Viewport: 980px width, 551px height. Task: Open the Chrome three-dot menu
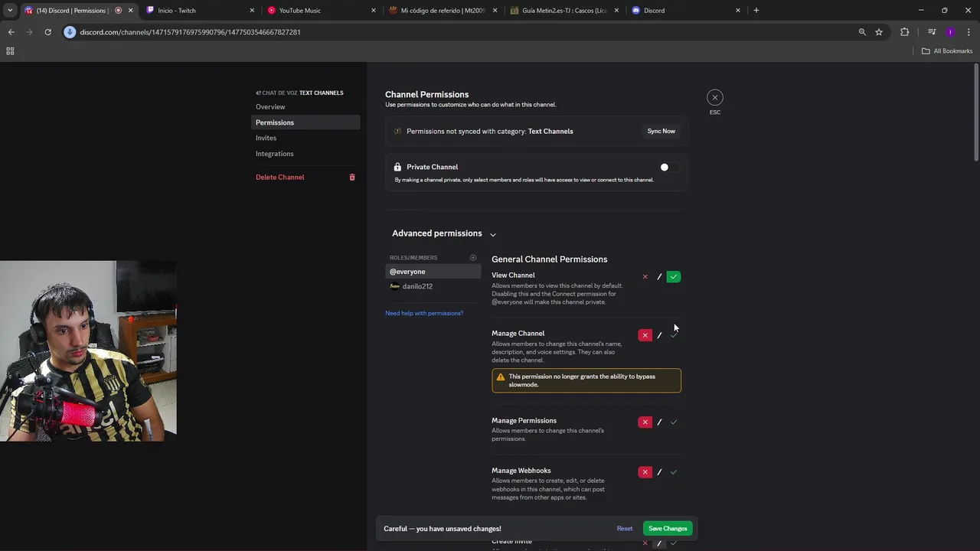969,32
